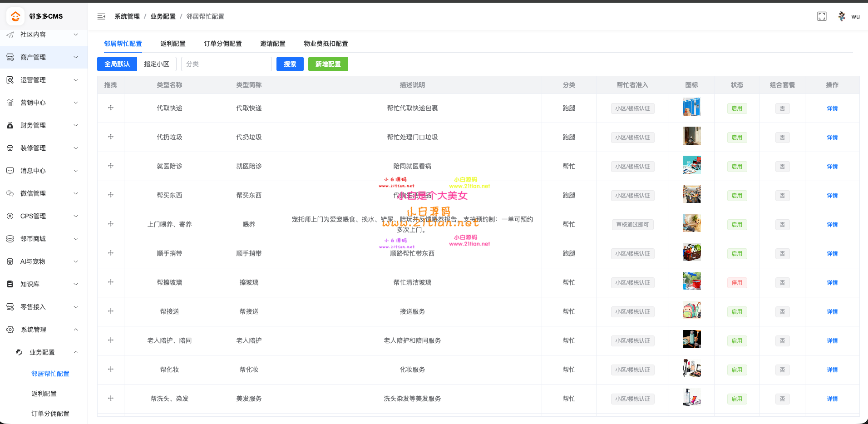Click the 停用 status tag for 帮擦玻璃
This screenshot has height=424, width=868.
pyautogui.click(x=737, y=283)
